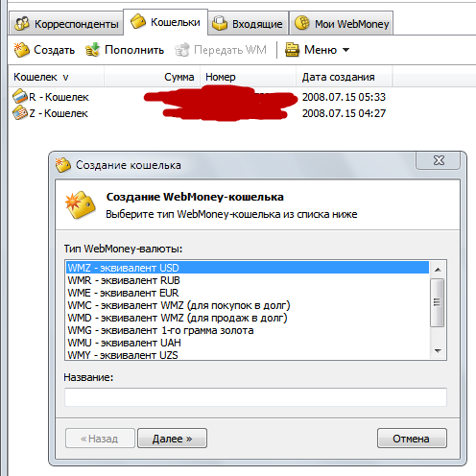
Task: Click the large wallet icon in dialog header
Action: (80, 204)
